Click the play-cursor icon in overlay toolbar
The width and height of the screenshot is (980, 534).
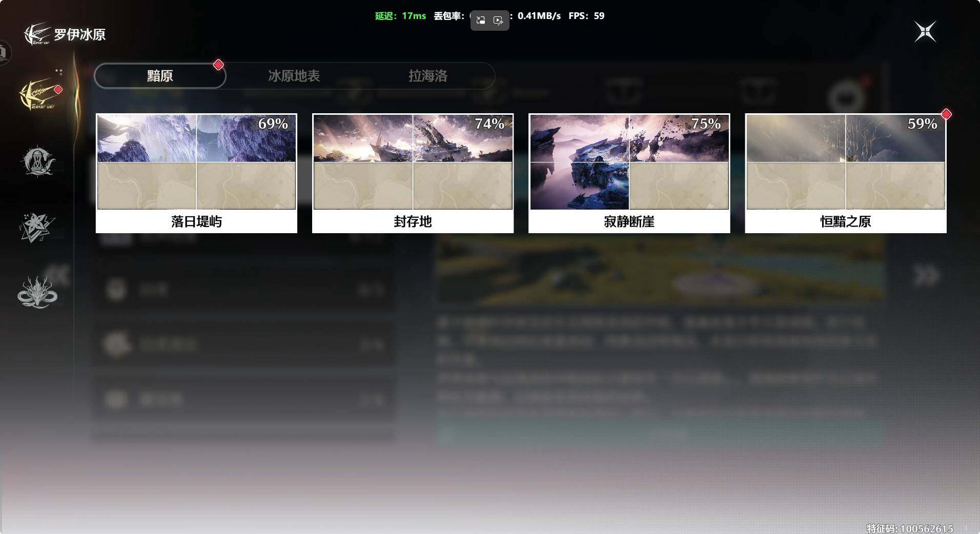click(498, 20)
